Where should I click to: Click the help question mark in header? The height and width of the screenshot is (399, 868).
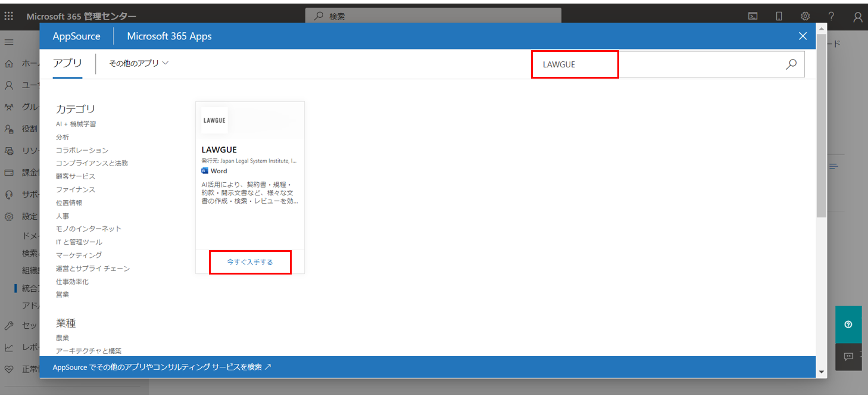tap(831, 17)
